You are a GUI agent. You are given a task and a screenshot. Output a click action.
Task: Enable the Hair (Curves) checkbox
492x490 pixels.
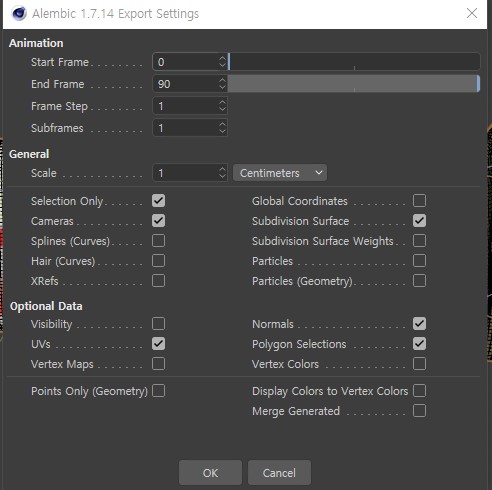click(158, 261)
